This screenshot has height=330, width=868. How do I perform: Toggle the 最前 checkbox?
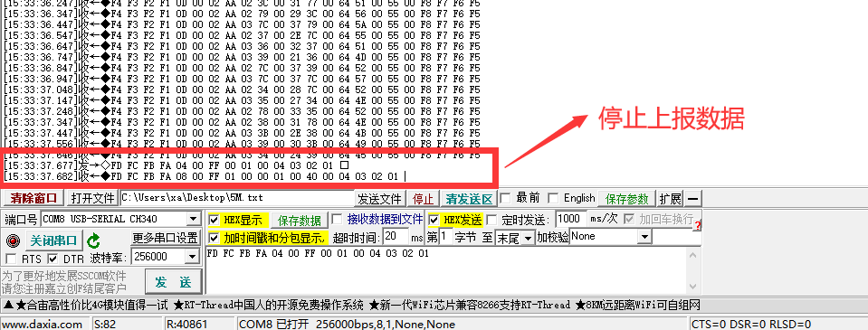pyautogui.click(x=505, y=198)
